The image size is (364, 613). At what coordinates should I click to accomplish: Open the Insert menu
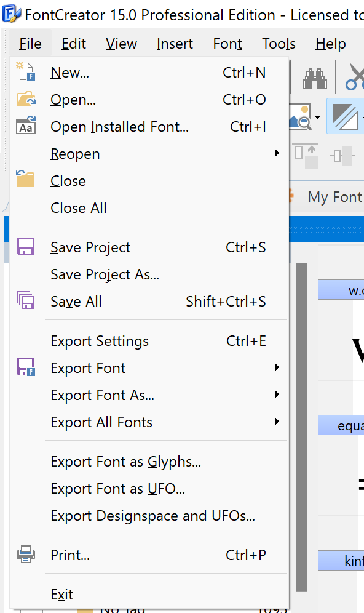point(175,44)
